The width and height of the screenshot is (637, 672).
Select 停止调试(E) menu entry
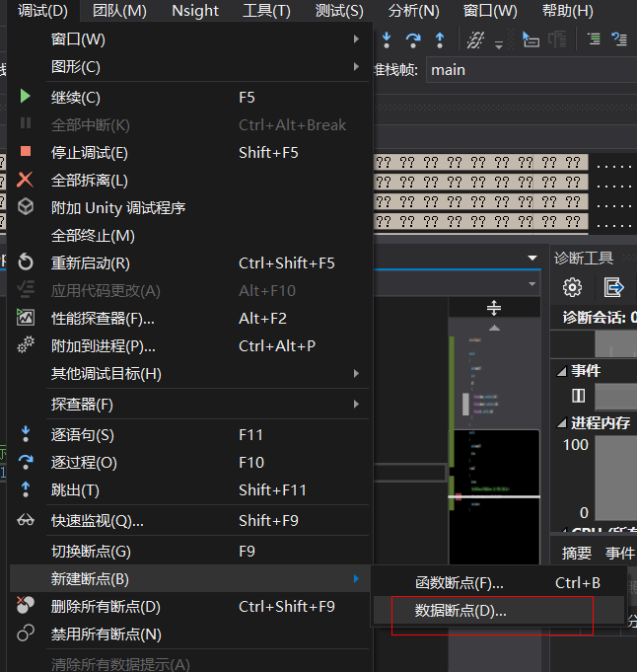tap(189, 153)
